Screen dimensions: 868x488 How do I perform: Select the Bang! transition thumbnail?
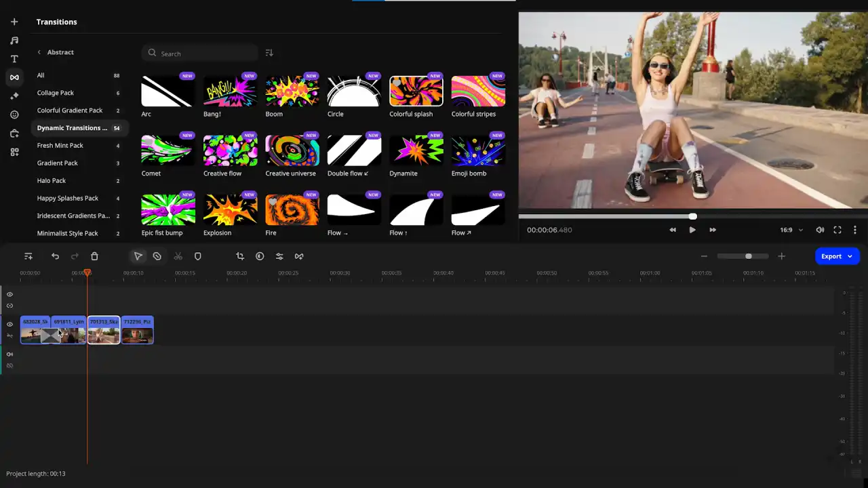[x=231, y=91]
